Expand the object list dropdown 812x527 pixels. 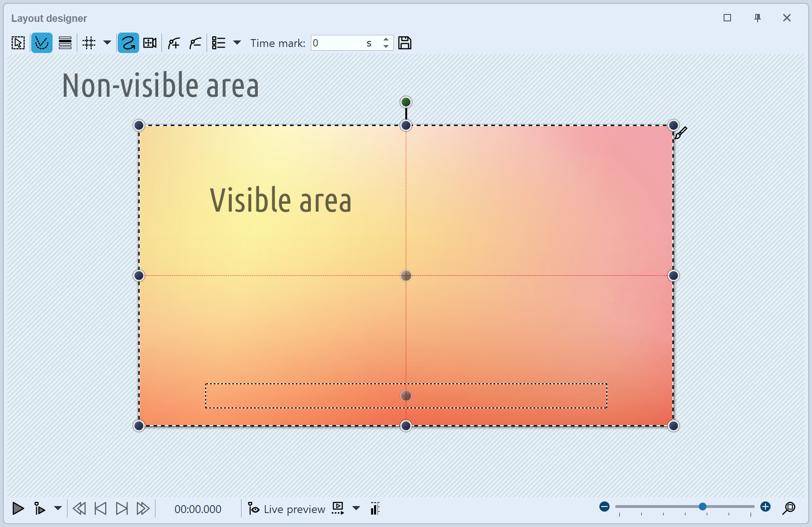coord(237,43)
